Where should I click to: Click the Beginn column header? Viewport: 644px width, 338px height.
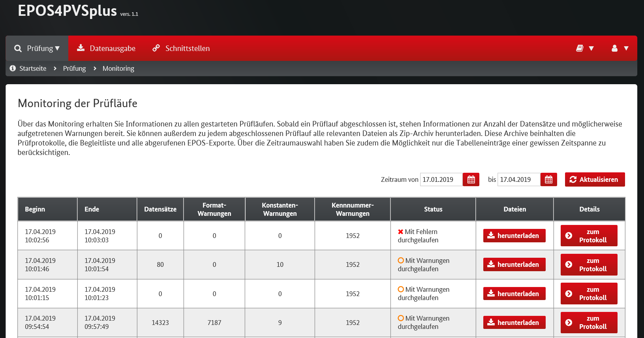pos(47,209)
